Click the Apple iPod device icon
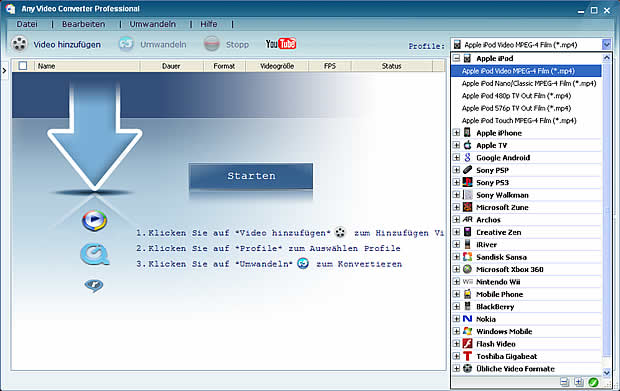620x391 pixels. 467,59
